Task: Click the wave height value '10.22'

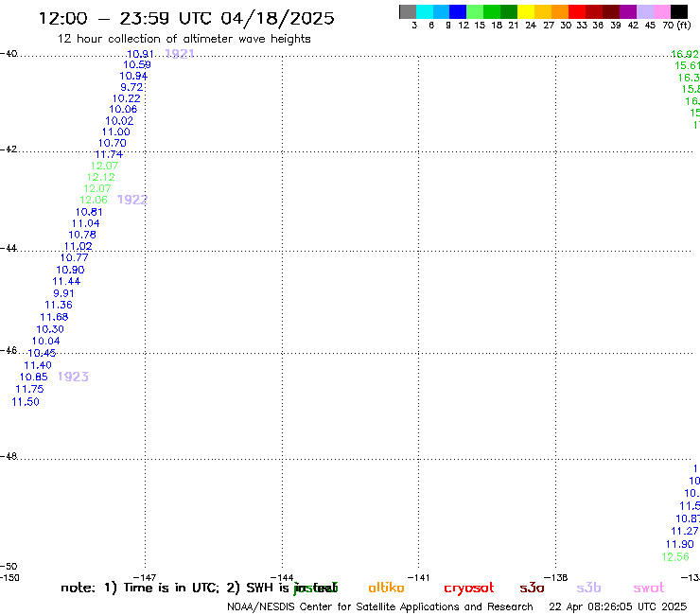Action: click(x=127, y=98)
